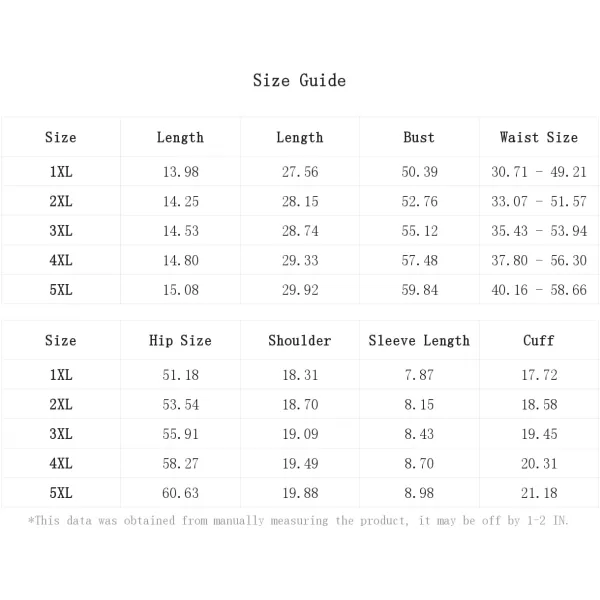Select the manual measuring disclaimer note
The width and height of the screenshot is (600, 600).
tap(298, 521)
